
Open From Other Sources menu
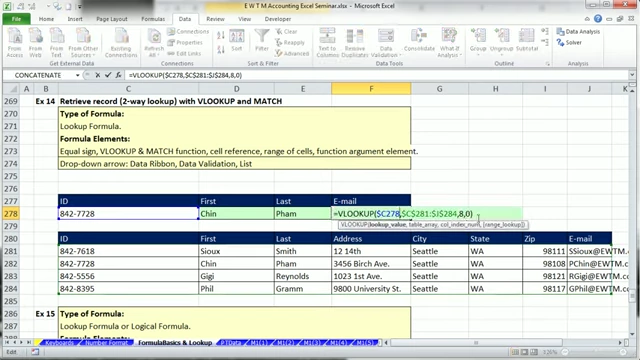click(x=83, y=43)
